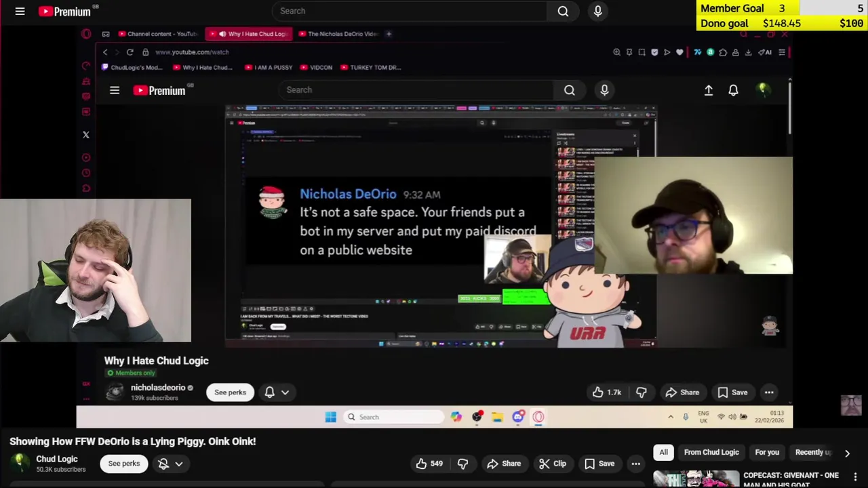Screen dimensions: 868x488
Task: Open the YouTube guide hamburger menu
Action: [20, 11]
